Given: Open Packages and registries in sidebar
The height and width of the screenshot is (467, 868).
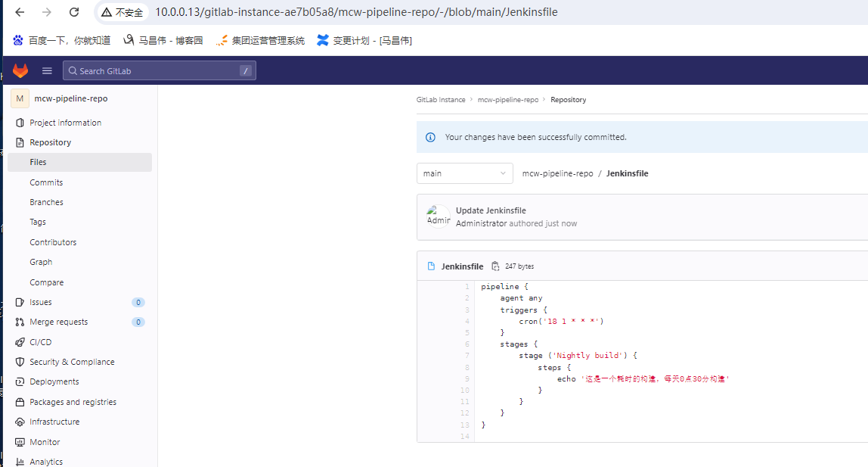Looking at the screenshot, I should (73, 402).
